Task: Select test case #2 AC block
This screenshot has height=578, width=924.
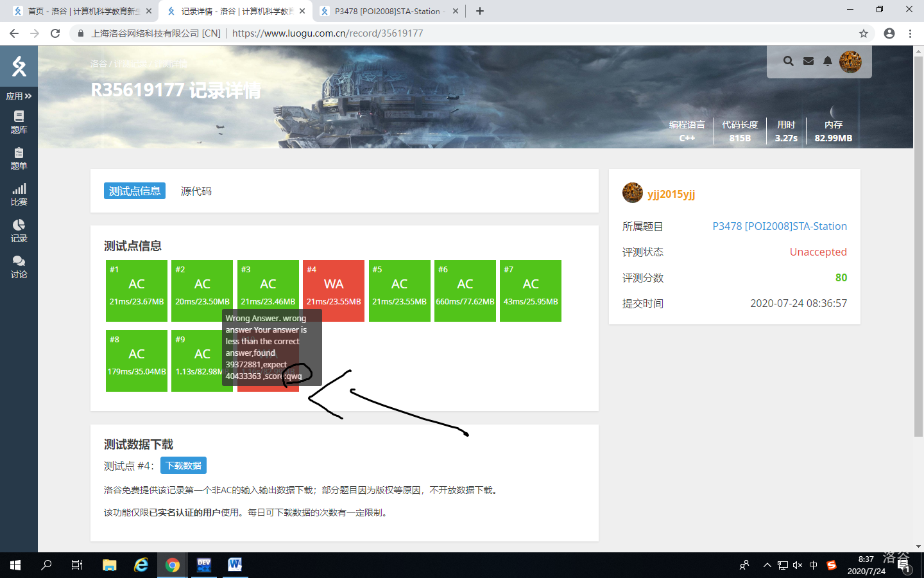Action: (202, 291)
